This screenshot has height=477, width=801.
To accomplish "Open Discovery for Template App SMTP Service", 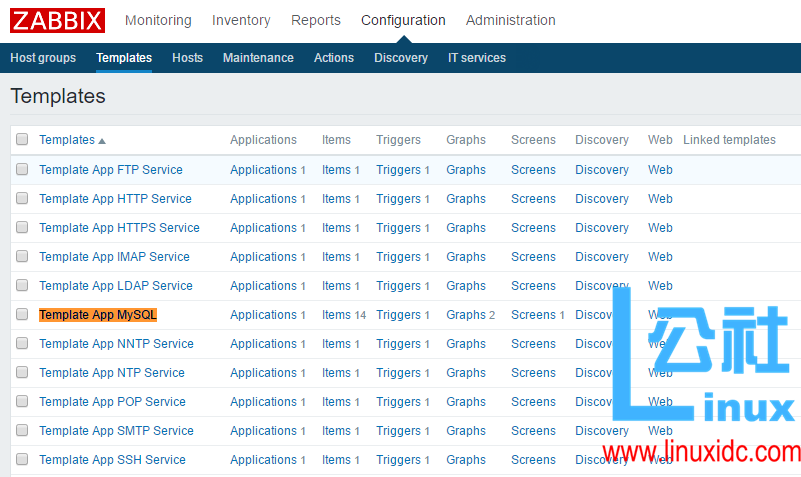I will point(602,431).
